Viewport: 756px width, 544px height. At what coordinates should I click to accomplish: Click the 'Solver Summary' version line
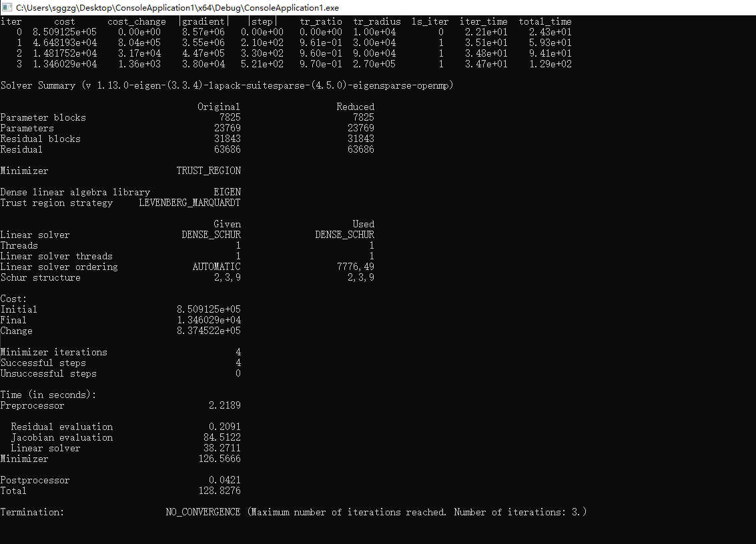227,86
